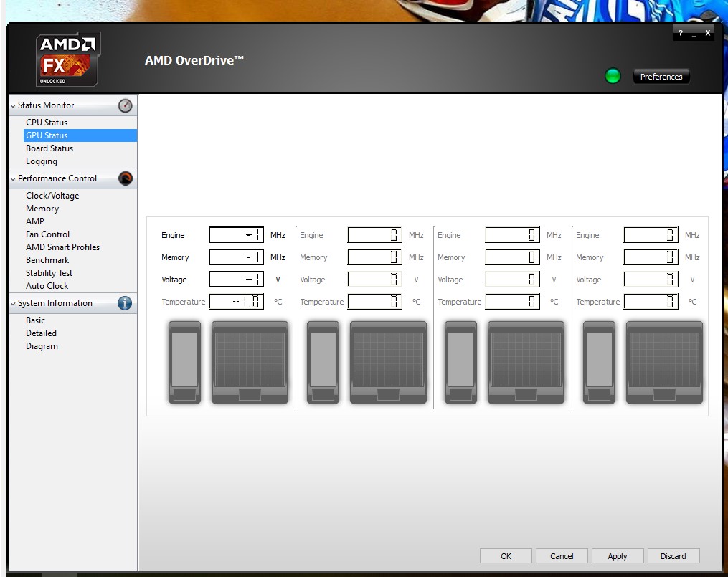
Task: Click first GPU Temperature value field
Action: pos(236,302)
